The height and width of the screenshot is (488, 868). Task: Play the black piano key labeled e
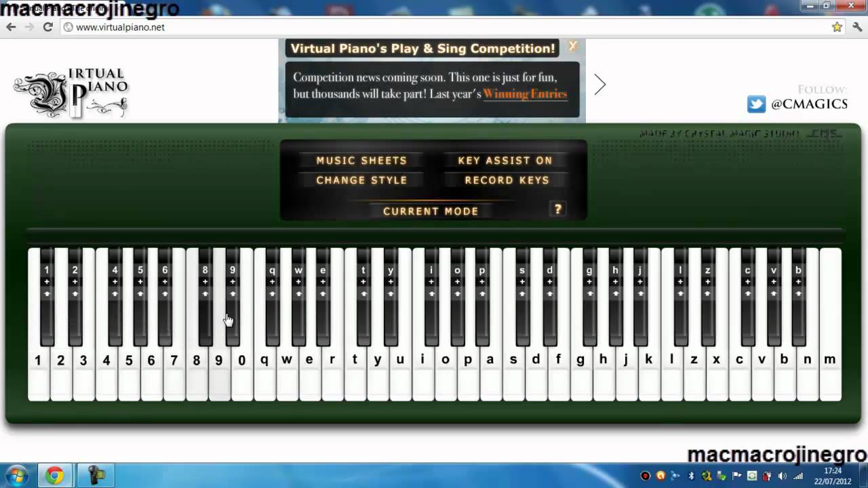pyautogui.click(x=323, y=297)
